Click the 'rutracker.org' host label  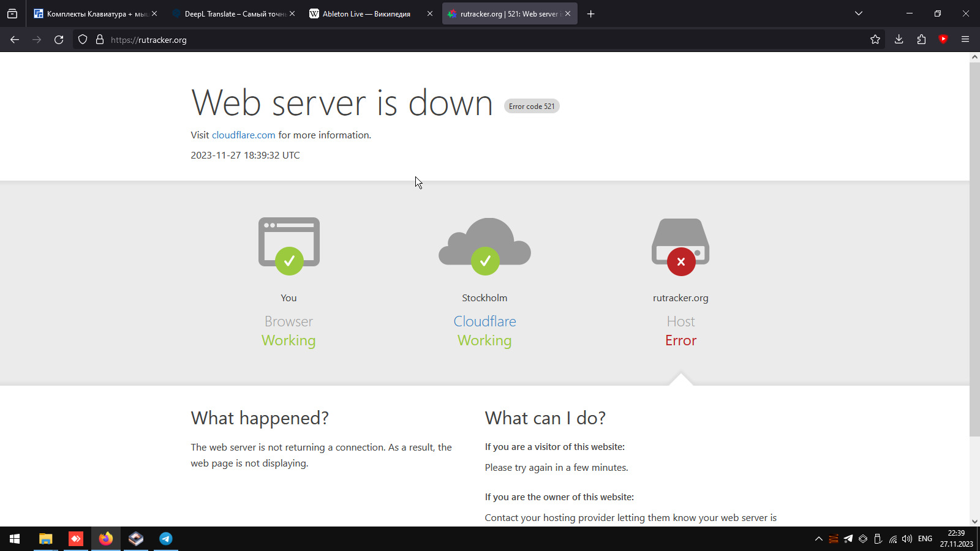680,298
